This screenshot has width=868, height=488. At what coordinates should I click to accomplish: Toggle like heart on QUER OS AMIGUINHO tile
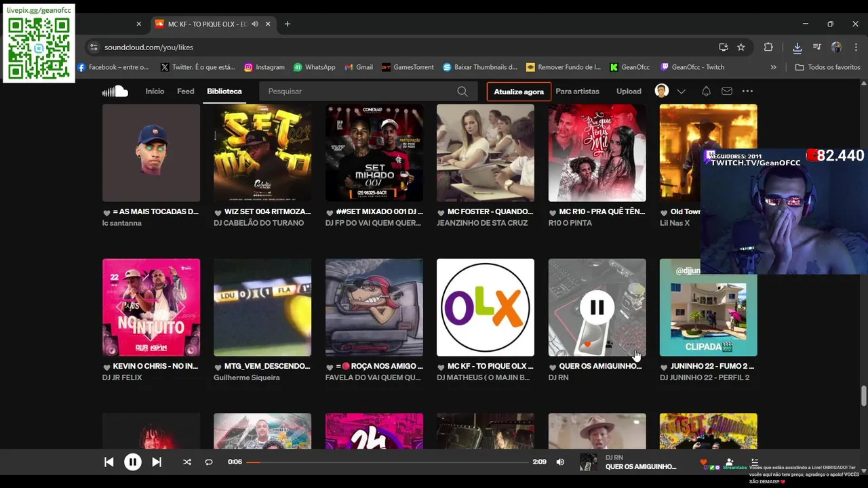[587, 344]
